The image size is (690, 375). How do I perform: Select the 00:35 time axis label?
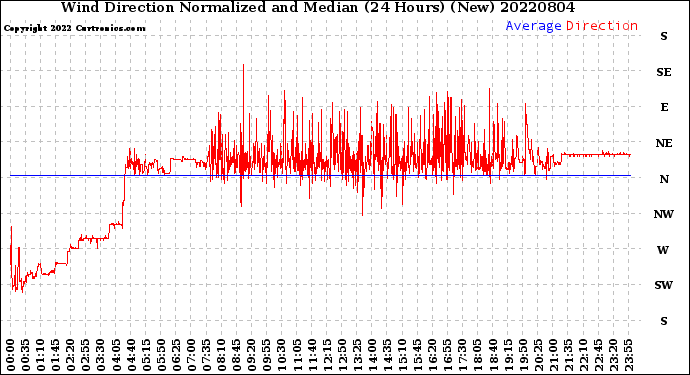point(26,355)
